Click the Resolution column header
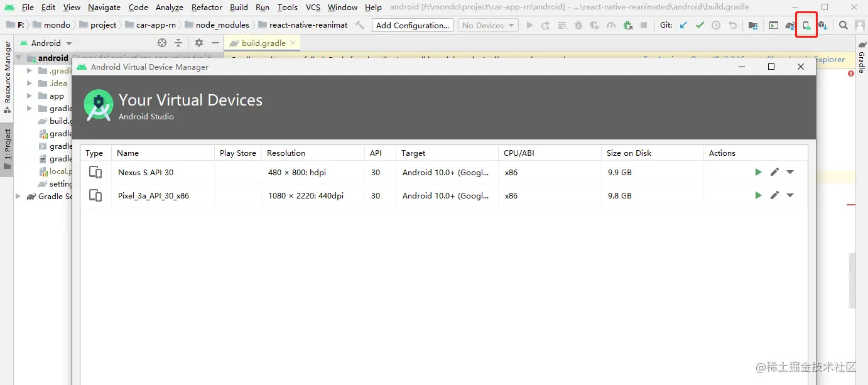Viewport: 868px width, 385px height. (313, 153)
